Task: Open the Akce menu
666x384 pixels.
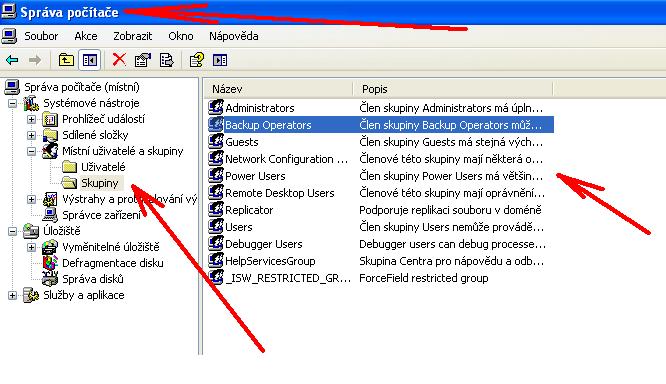Action: coord(86,36)
